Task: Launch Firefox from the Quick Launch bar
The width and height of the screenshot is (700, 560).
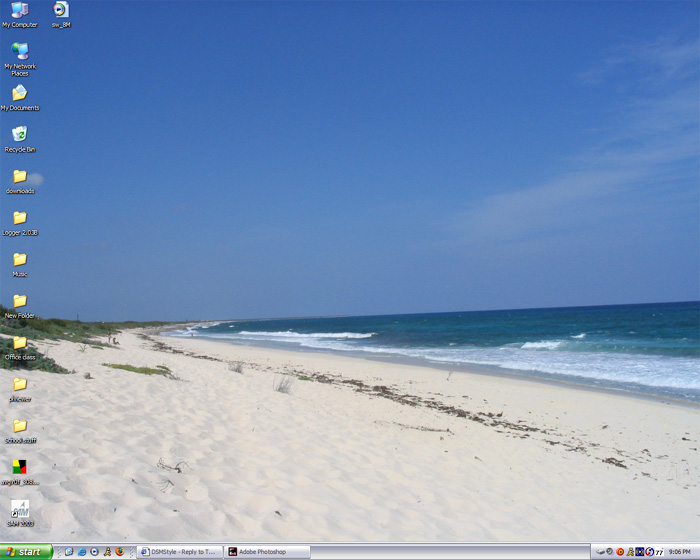Action: click(119, 552)
